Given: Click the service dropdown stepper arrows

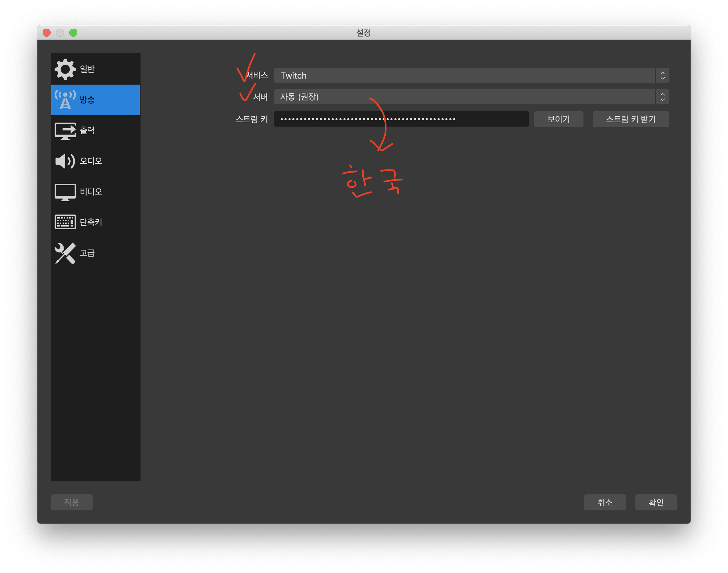Looking at the screenshot, I should click(662, 76).
